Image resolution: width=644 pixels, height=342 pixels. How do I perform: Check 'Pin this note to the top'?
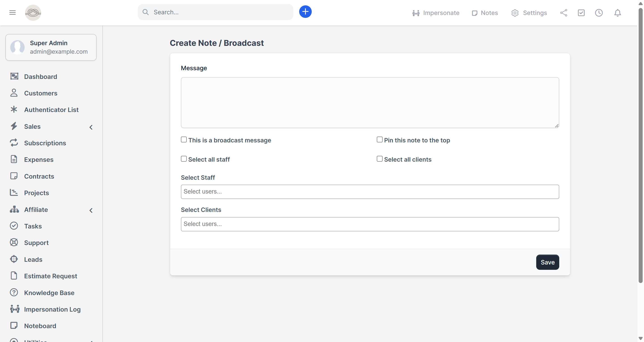(x=379, y=139)
